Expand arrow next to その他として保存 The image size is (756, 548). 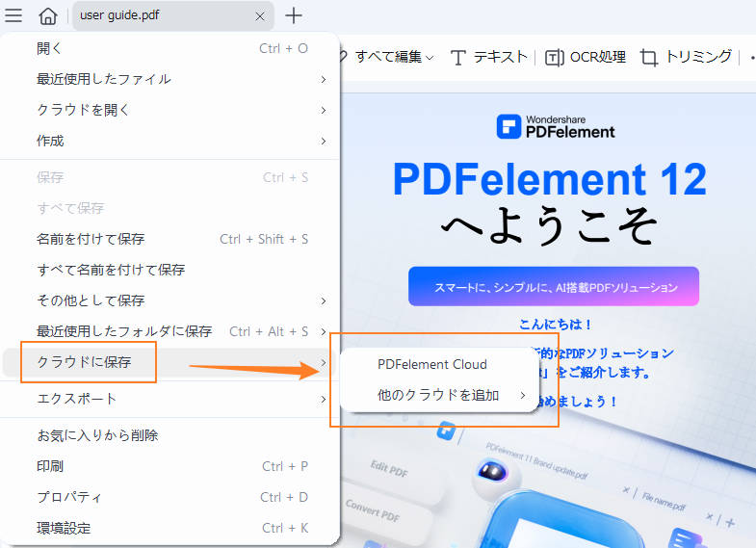click(324, 300)
